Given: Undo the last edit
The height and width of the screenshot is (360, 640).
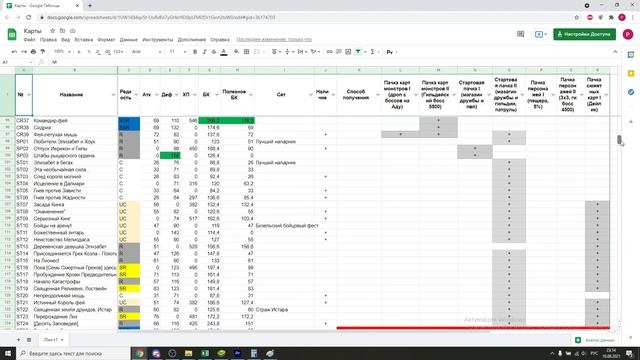Looking at the screenshot, I should pos(14,52).
